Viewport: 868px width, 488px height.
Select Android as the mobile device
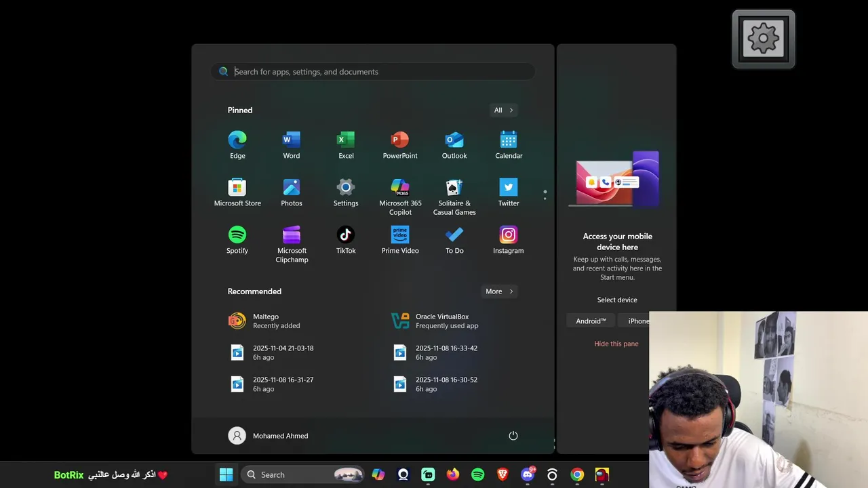pyautogui.click(x=591, y=321)
